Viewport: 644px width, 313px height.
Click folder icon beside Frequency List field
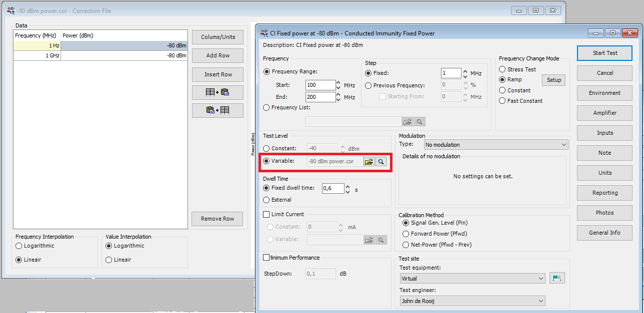tap(408, 122)
